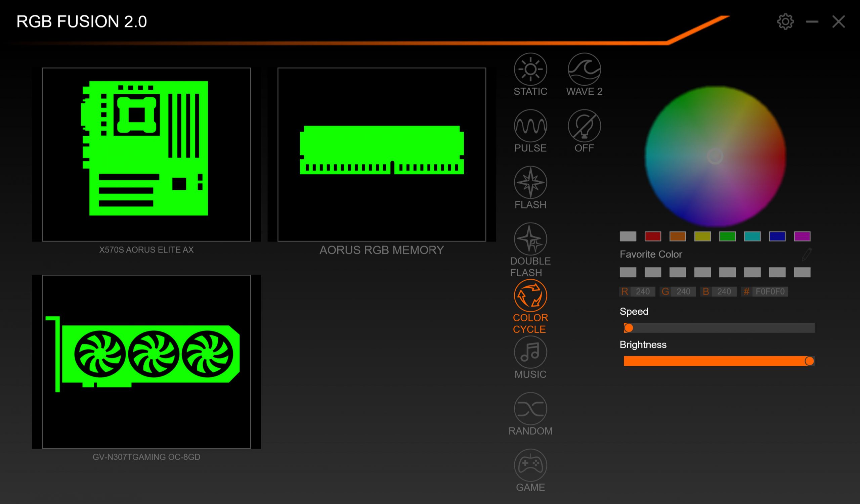Pick the purple preset color swatch
The height and width of the screenshot is (504, 860).
(802, 236)
